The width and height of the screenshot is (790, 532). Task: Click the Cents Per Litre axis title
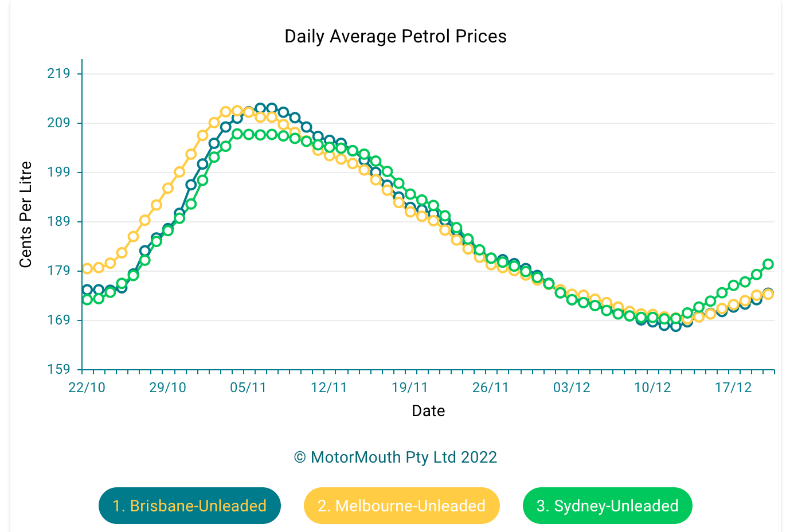[x=26, y=214]
